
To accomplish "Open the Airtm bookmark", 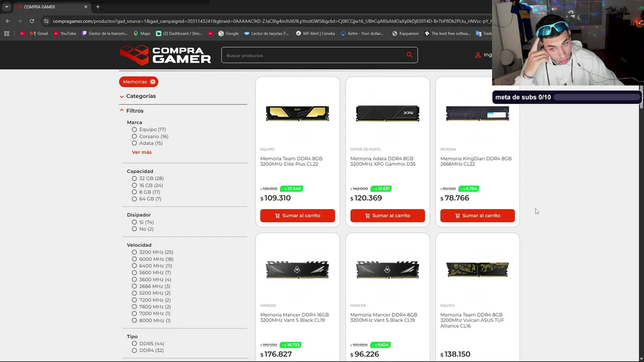I will tap(362, 34).
